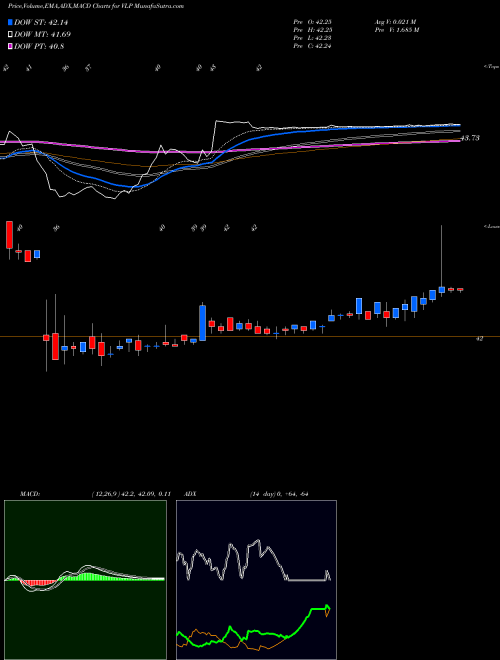Select the 'DOW MT: 41.69' label
Image resolution: width=500 pixels, height=660 pixels.
pos(42,35)
